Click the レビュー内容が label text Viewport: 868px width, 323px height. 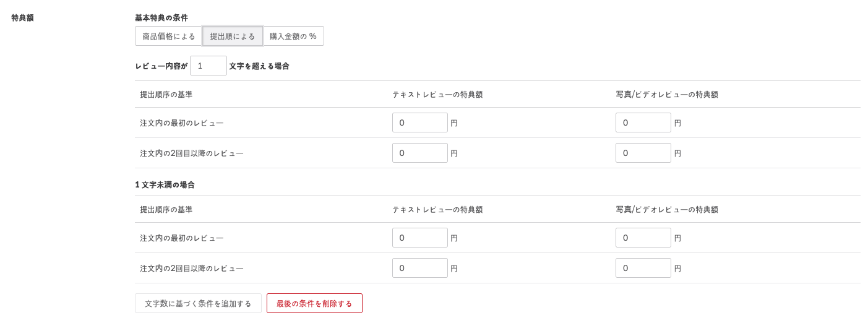[x=161, y=66]
